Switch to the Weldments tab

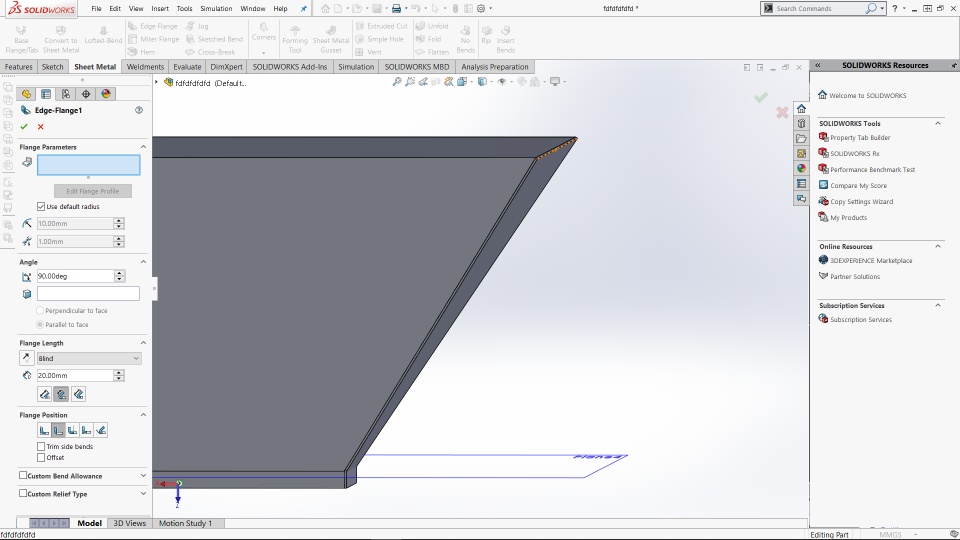[x=145, y=67]
